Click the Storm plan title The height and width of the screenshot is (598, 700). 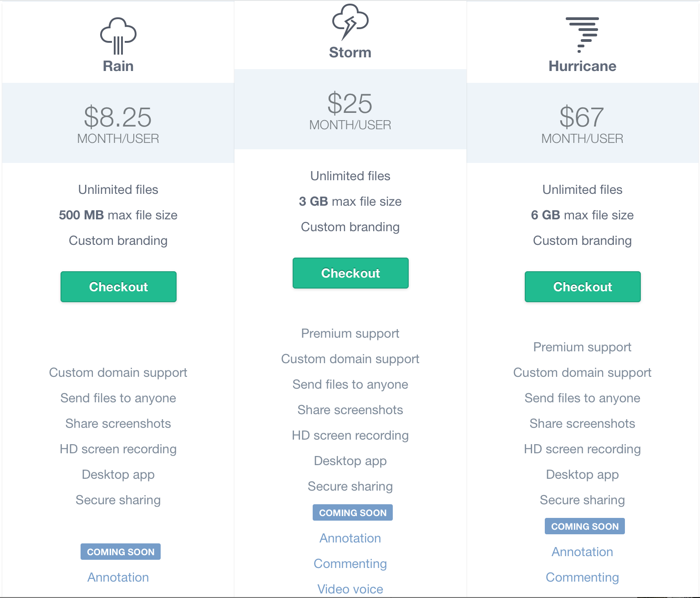(x=350, y=52)
